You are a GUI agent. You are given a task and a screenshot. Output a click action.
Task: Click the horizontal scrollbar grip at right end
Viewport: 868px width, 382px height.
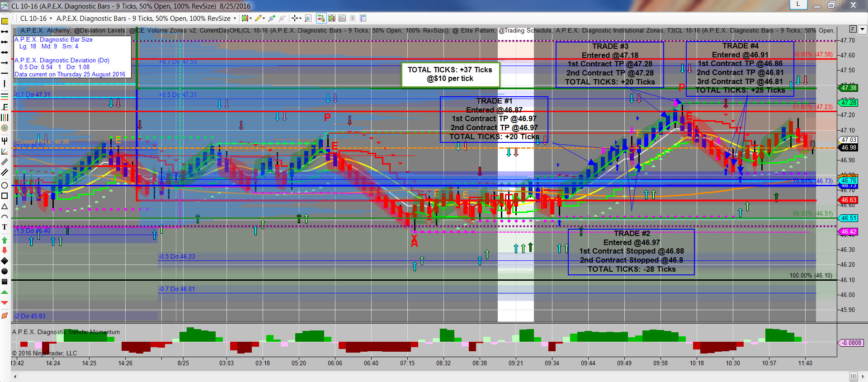click(853, 376)
